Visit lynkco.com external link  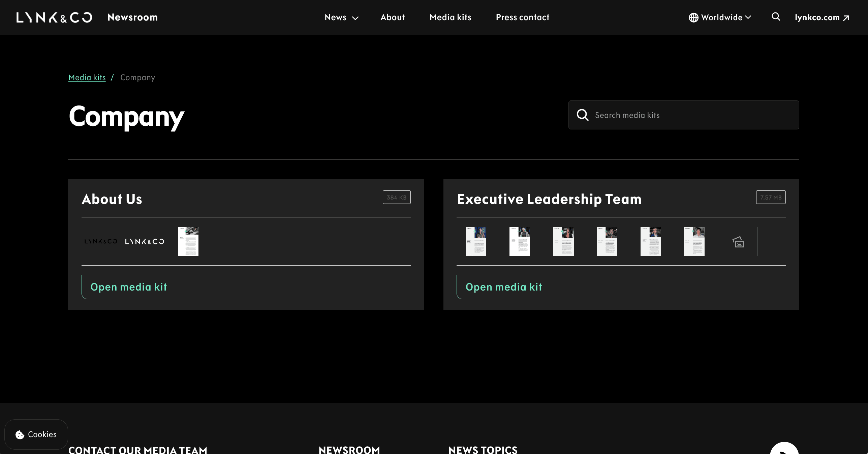(x=822, y=18)
